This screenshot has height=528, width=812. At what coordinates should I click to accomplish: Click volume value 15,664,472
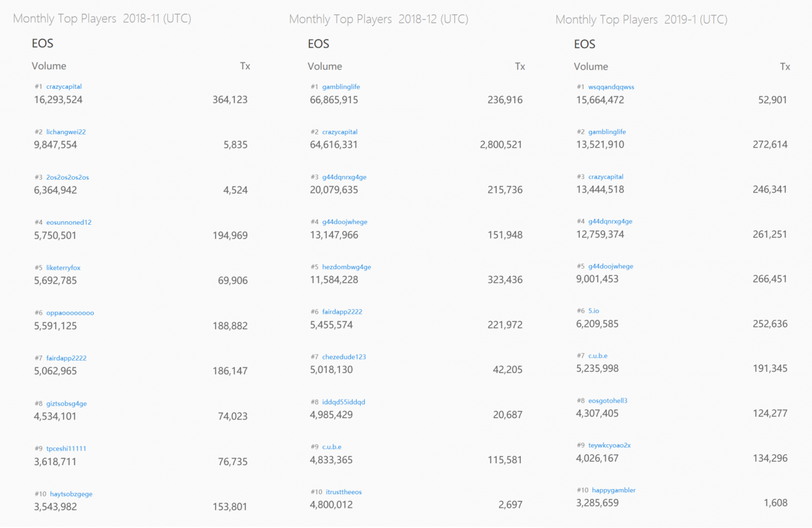pos(600,100)
